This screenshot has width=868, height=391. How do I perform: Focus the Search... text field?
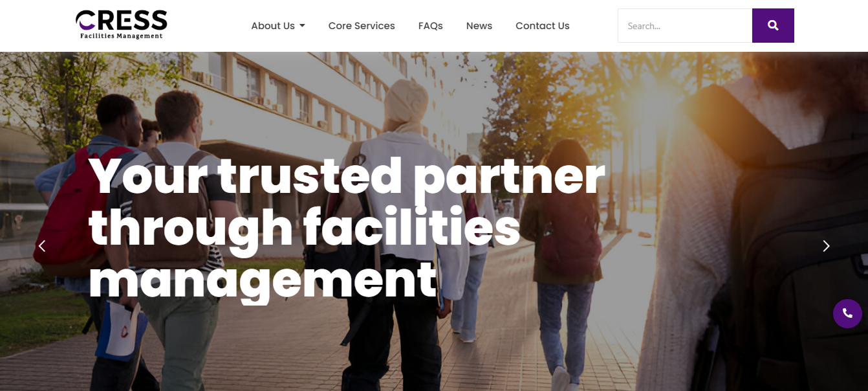(685, 26)
